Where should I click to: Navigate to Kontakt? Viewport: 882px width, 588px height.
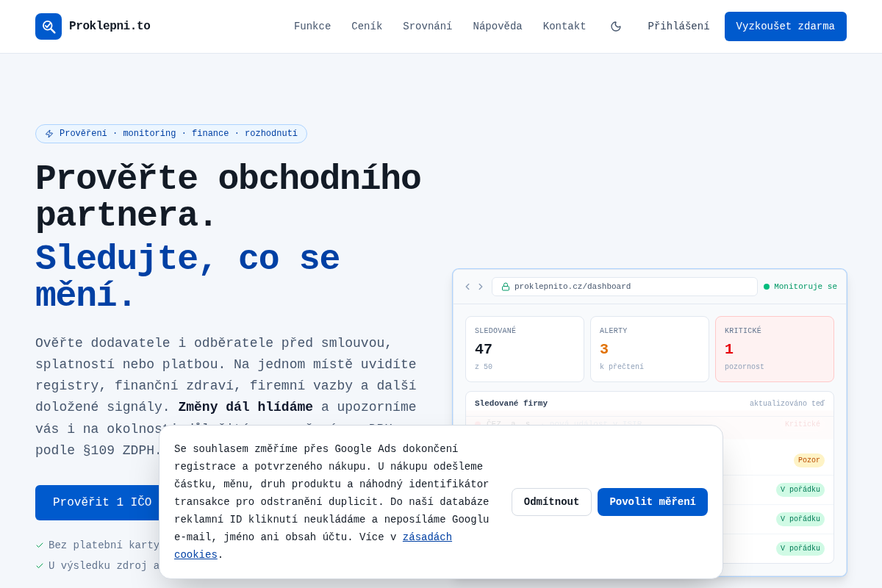[x=564, y=26]
